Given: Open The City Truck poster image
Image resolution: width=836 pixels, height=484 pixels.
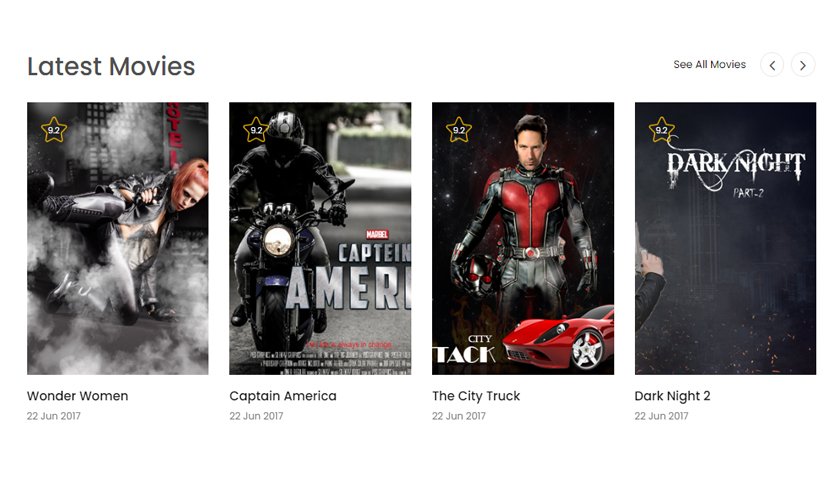Looking at the screenshot, I should (x=522, y=238).
